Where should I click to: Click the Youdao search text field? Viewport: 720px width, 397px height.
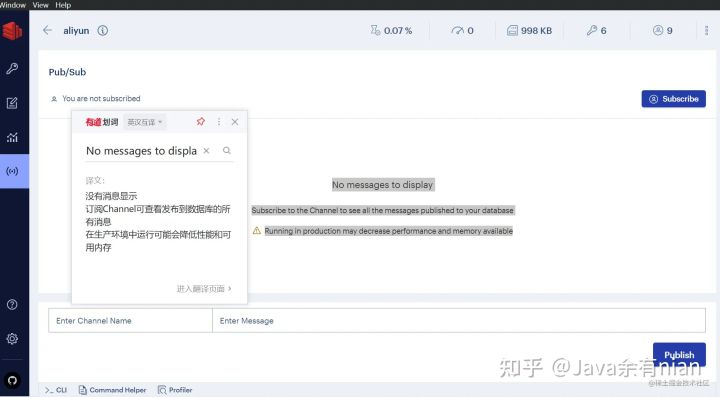tap(141, 151)
